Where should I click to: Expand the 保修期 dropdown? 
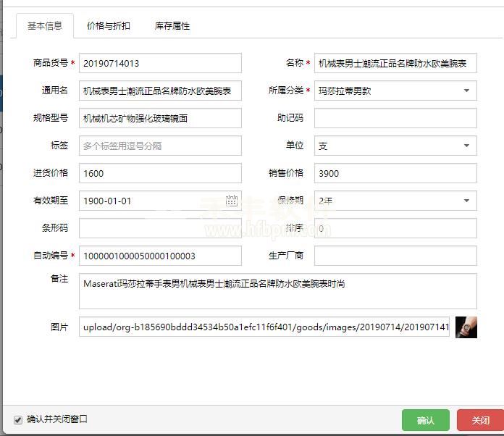pos(395,201)
